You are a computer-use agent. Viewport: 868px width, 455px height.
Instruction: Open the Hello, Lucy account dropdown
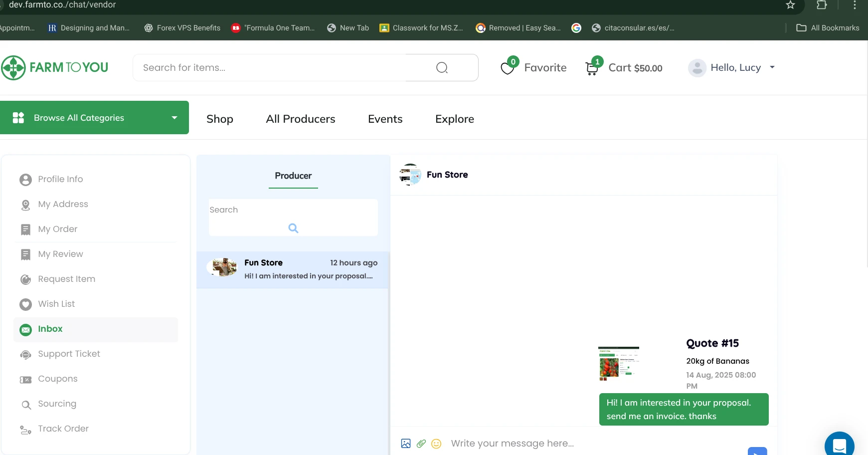(732, 68)
